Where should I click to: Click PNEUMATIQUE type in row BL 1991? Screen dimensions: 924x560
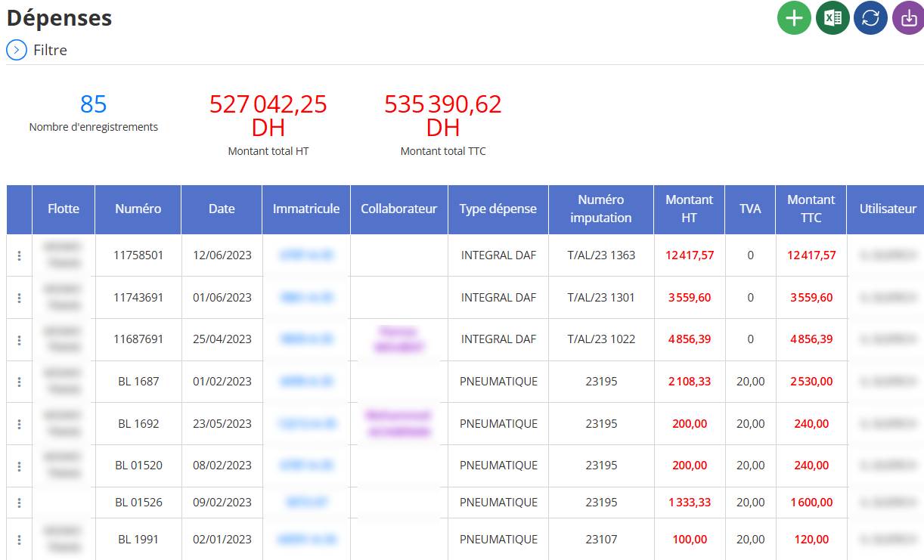point(498,540)
